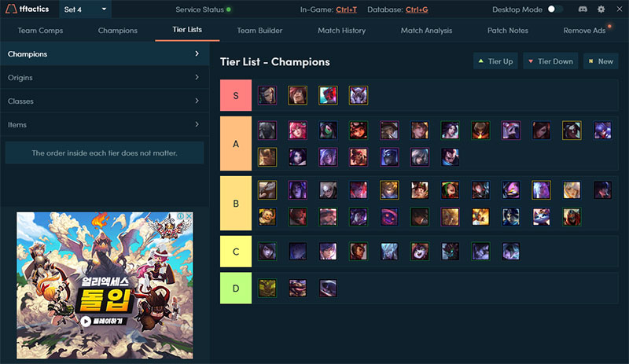Viewport: 629px width, 364px height.
Task: Select the fourth S tier champion portrait
Action: (x=359, y=95)
